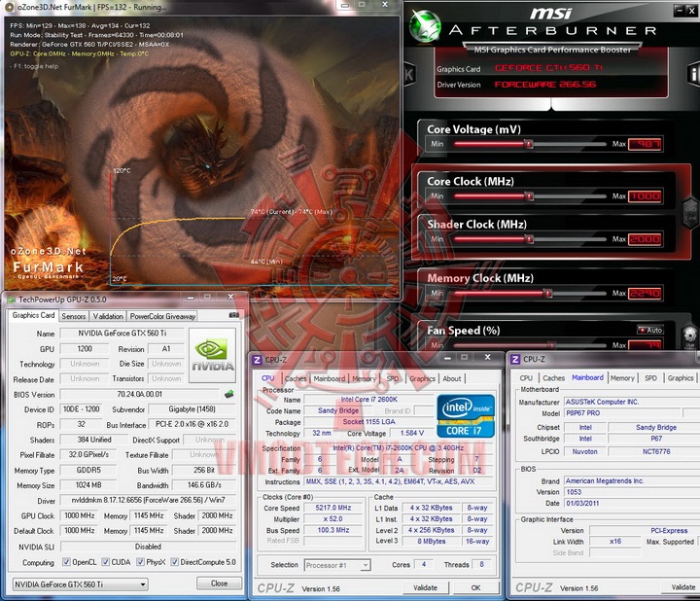The height and width of the screenshot is (601, 700).
Task: Click the Core Voltage value 1.584 V in CPU-Z
Action: 412,433
